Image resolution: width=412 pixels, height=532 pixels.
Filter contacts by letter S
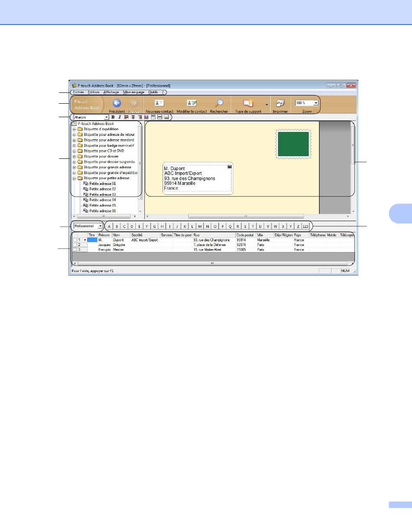point(245,226)
